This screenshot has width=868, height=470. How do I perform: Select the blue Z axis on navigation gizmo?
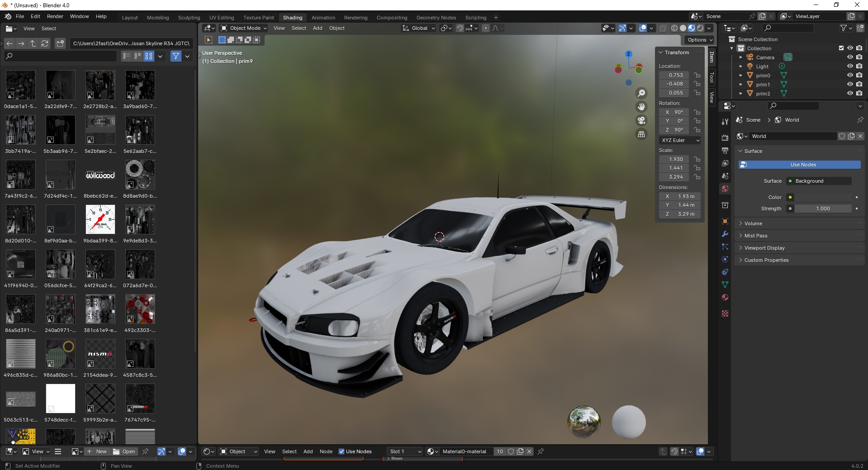pyautogui.click(x=628, y=54)
